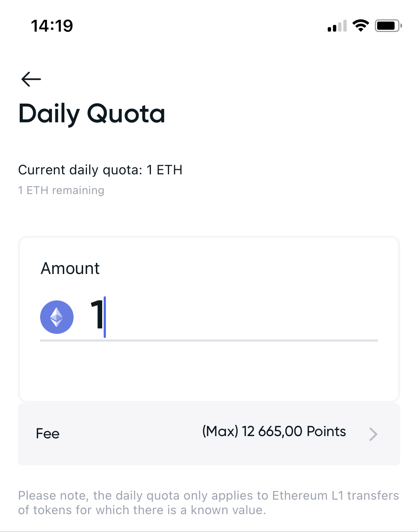
Task: Click the battery indicator icon
Action: click(x=388, y=26)
